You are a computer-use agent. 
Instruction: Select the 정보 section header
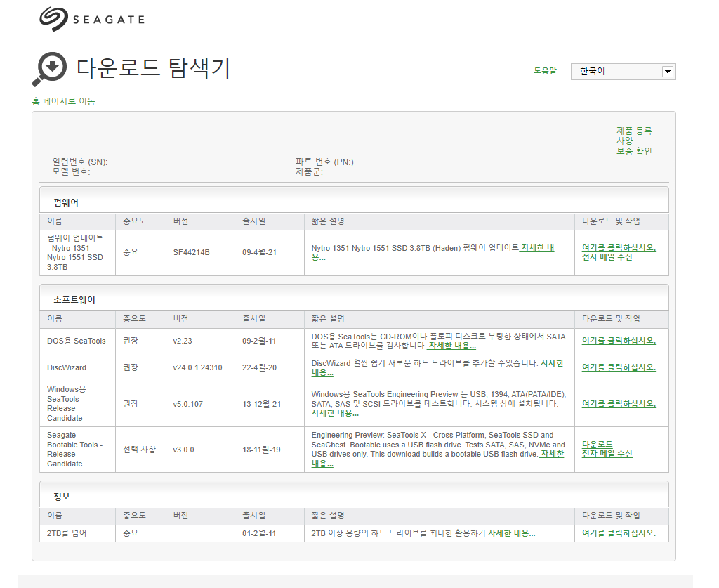354,494
